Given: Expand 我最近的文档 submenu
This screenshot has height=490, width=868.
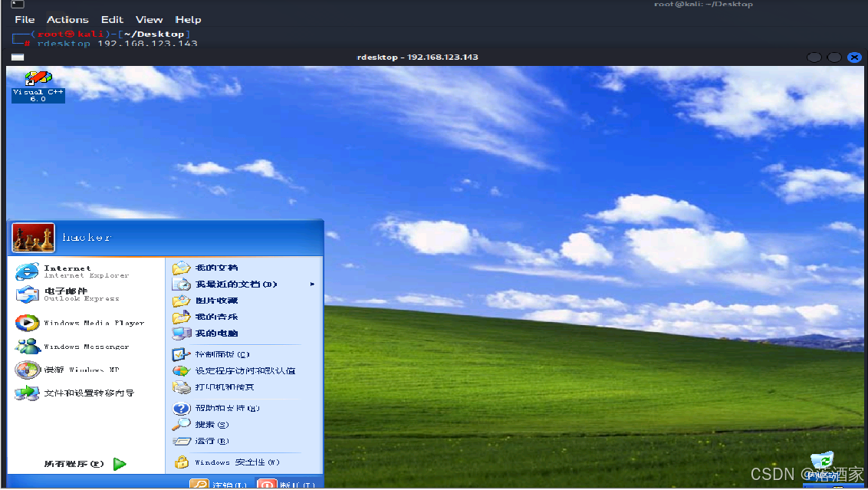Looking at the screenshot, I should coord(244,284).
